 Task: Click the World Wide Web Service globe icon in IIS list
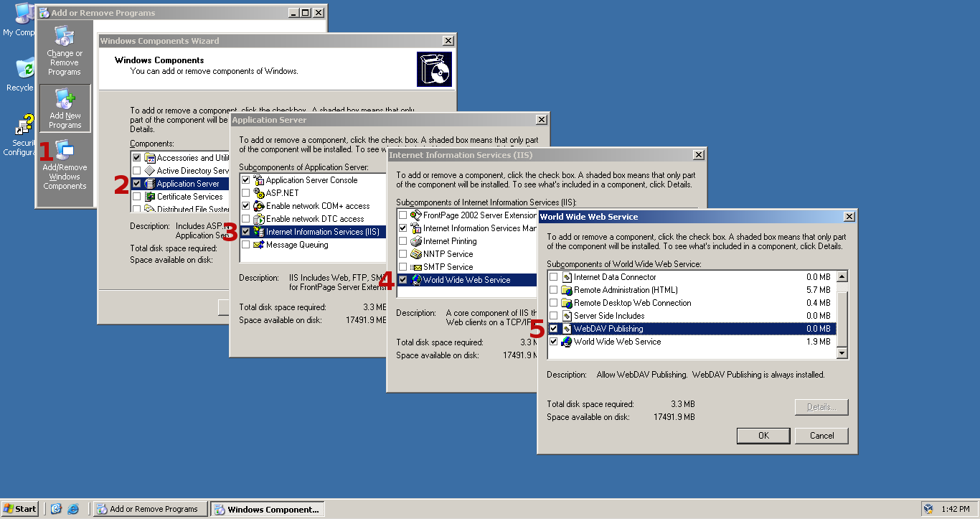416,280
